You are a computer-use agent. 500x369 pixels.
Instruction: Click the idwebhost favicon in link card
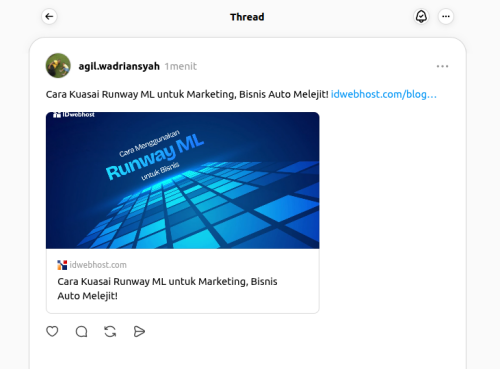(62, 265)
